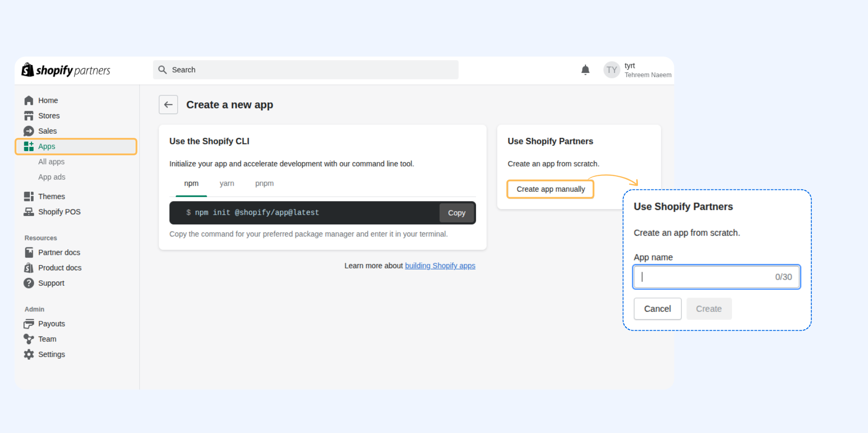The height and width of the screenshot is (433, 868).
Task: Click the Product docs bag icon
Action: point(29,268)
